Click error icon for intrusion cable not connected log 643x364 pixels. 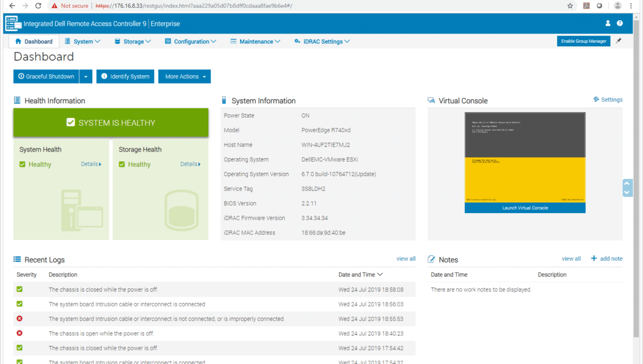tap(19, 318)
